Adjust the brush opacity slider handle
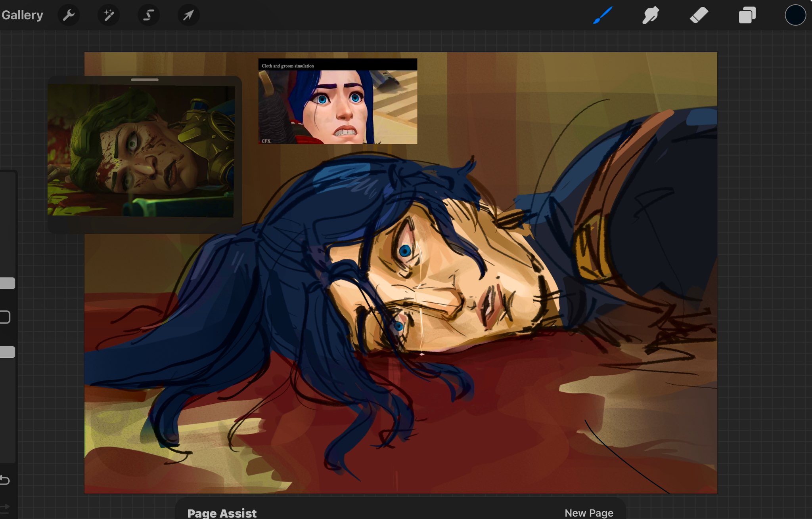This screenshot has height=519, width=812. (x=7, y=352)
